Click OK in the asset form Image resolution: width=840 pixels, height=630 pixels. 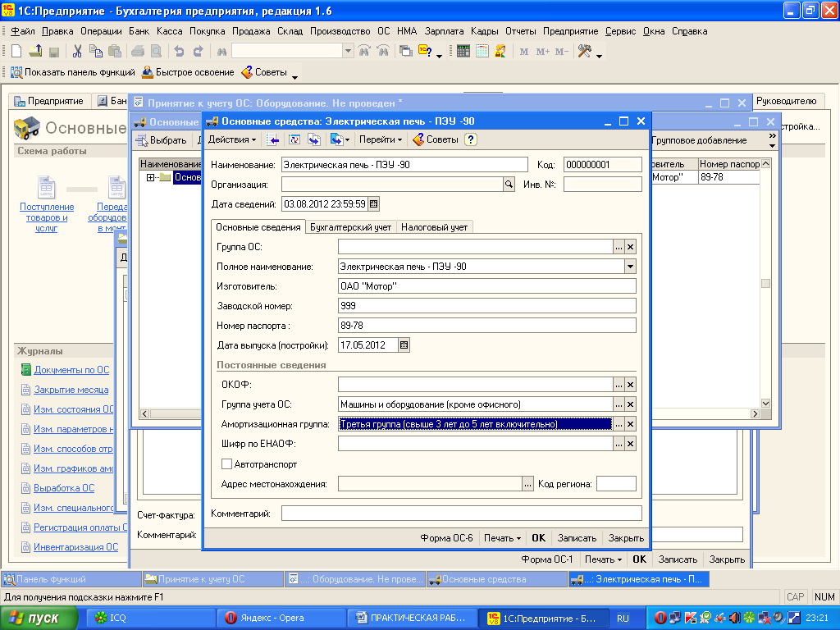[x=538, y=538]
